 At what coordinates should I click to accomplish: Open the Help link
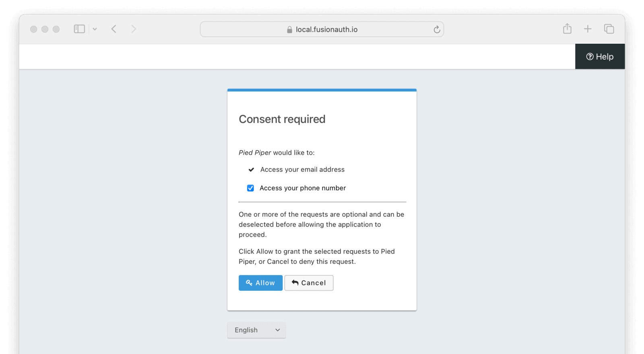point(600,56)
